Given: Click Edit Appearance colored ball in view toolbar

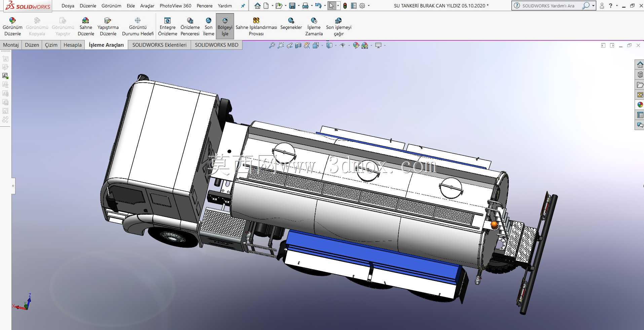Looking at the screenshot, I should point(356,45).
